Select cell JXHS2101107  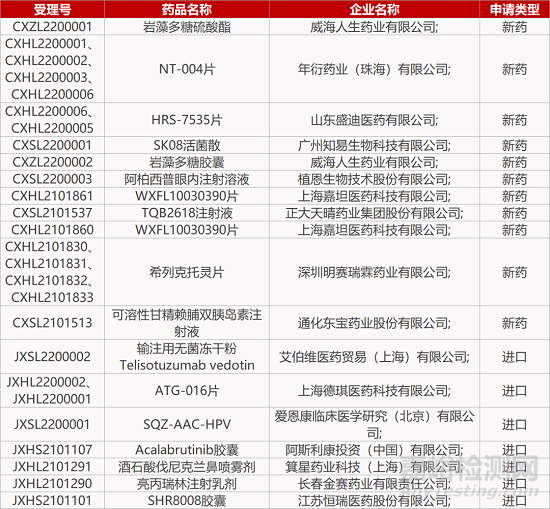(x=52, y=450)
